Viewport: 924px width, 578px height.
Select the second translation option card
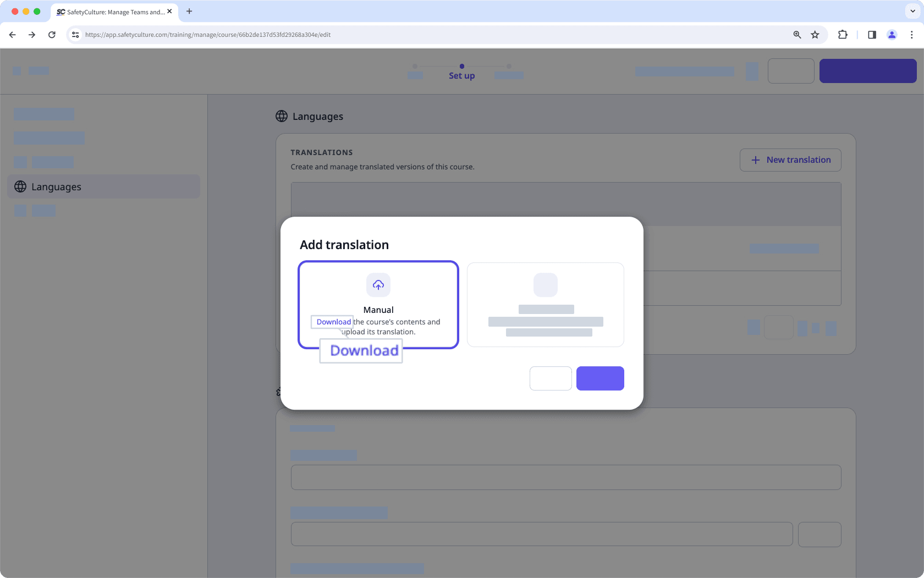545,304
